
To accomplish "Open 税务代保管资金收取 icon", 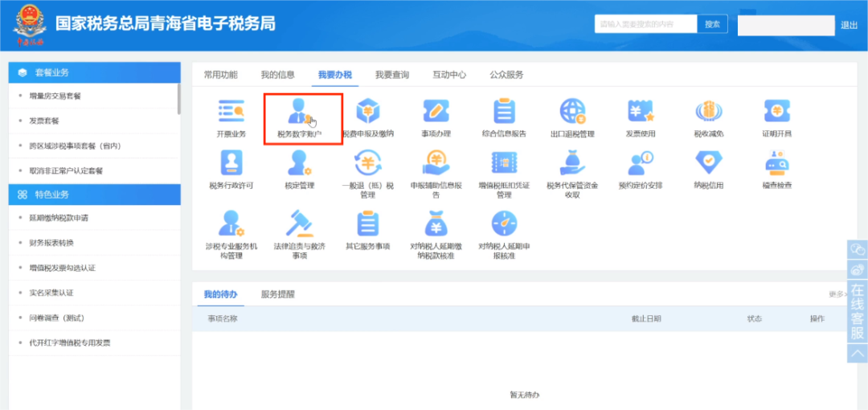I will tap(572, 163).
